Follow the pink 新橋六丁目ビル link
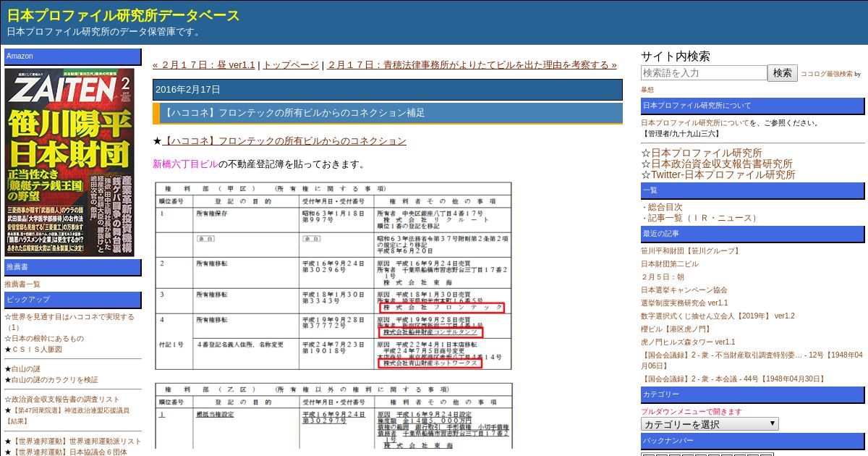The image size is (868, 456). point(185,164)
